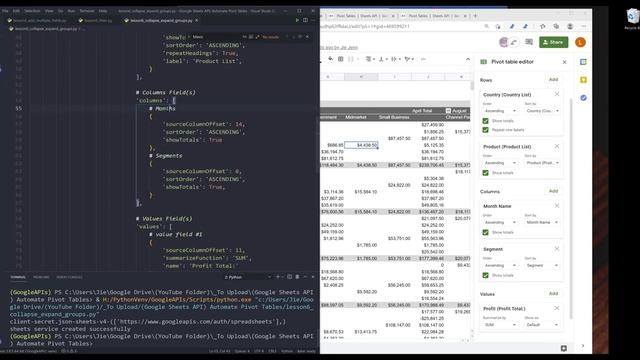Switch to the Debug Console tab
The image size is (640, 360).
[69, 277]
